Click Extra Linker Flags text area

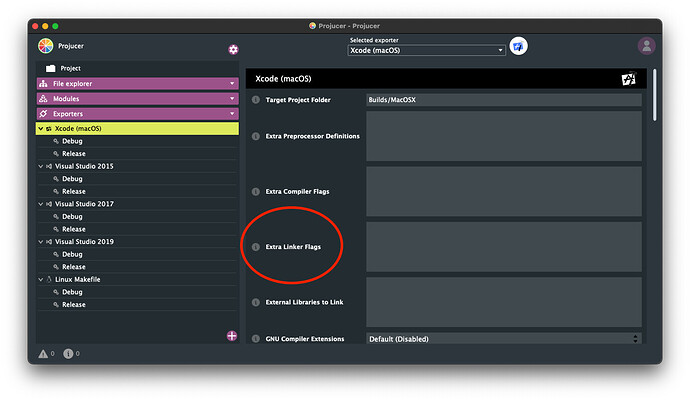coord(504,247)
